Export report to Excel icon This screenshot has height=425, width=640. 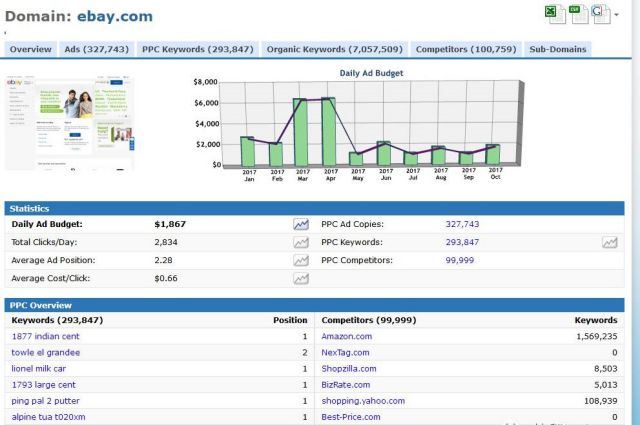pyautogui.click(x=554, y=14)
